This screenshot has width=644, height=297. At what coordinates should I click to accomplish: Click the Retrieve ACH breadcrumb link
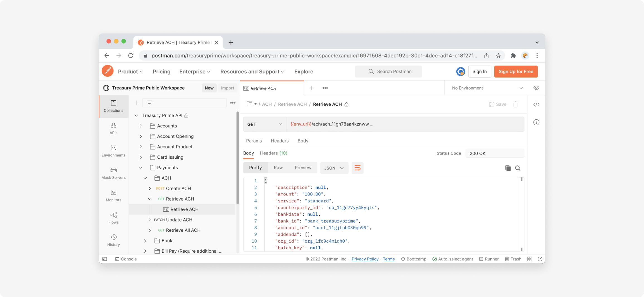pos(292,104)
